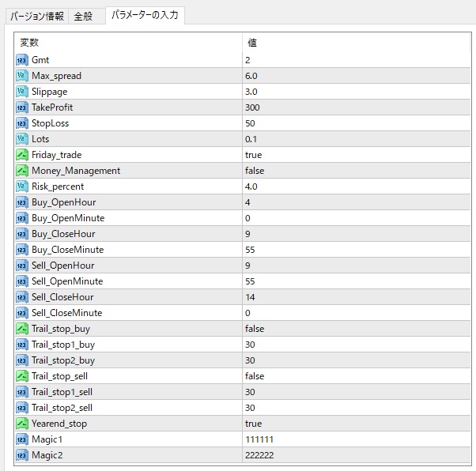Edit the Max_spread value 6.0
The width and height of the screenshot is (476, 471).
pos(357,76)
